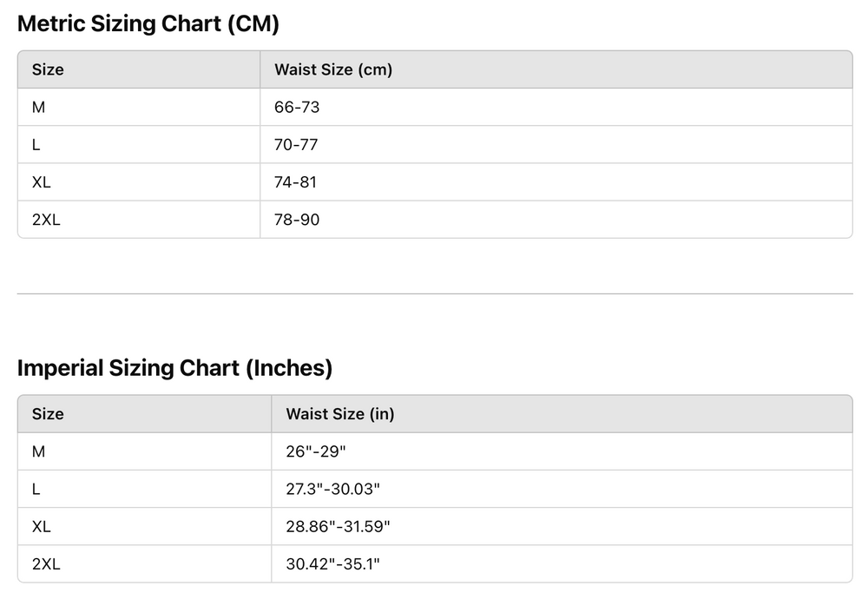Select the XL row in imperial chart

point(42,526)
